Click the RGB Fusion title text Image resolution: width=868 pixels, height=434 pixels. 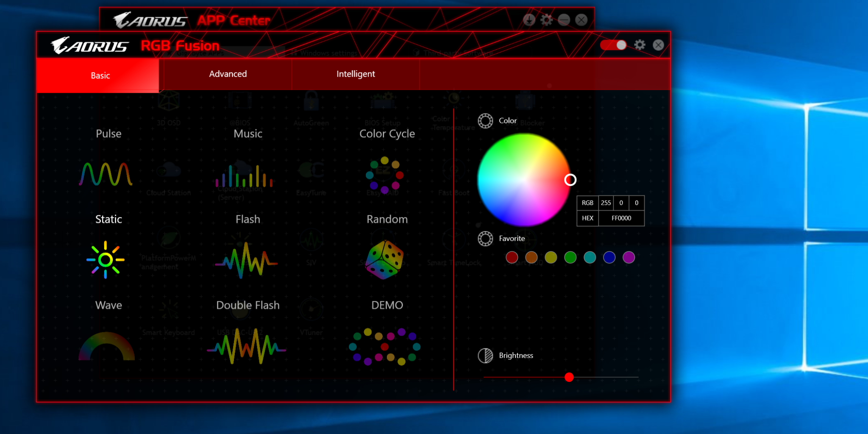coord(180,46)
